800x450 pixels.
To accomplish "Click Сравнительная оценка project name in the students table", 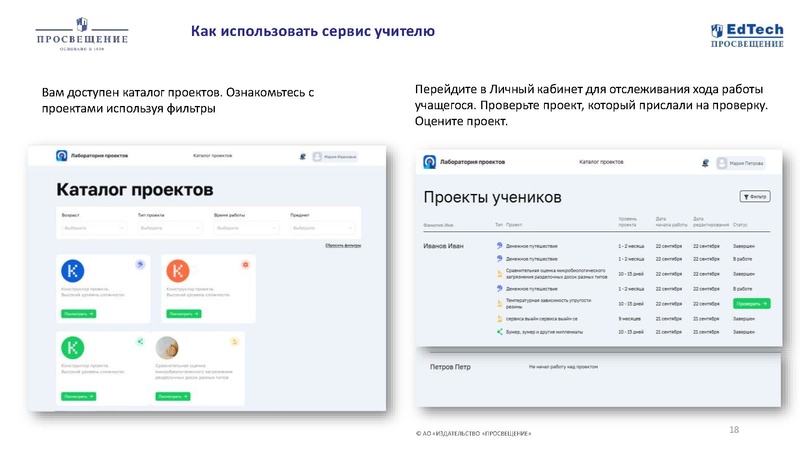I will coord(557,274).
